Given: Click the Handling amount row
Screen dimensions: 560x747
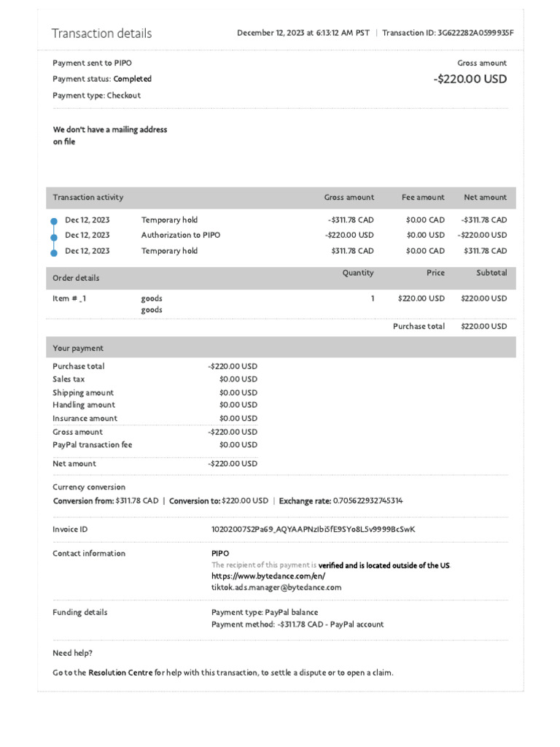Looking at the screenshot, I should (x=155, y=405).
